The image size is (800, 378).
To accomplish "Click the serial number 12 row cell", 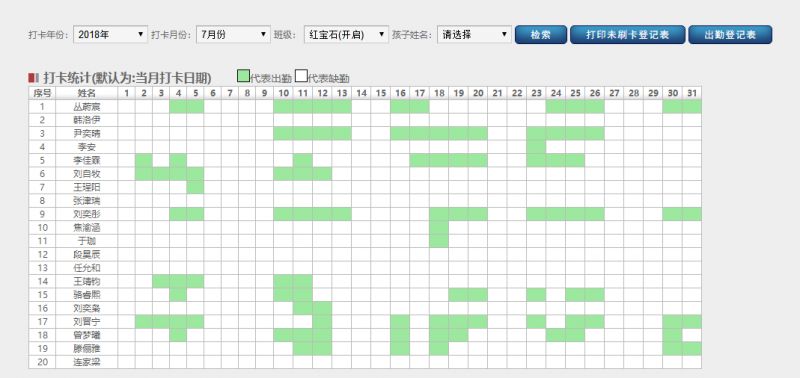I will click(42, 254).
